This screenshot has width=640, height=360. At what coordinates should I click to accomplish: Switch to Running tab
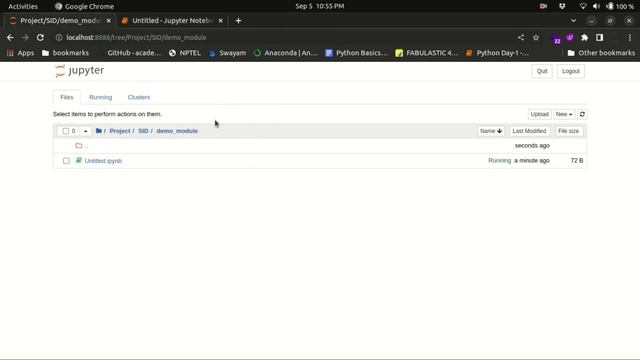click(x=100, y=97)
